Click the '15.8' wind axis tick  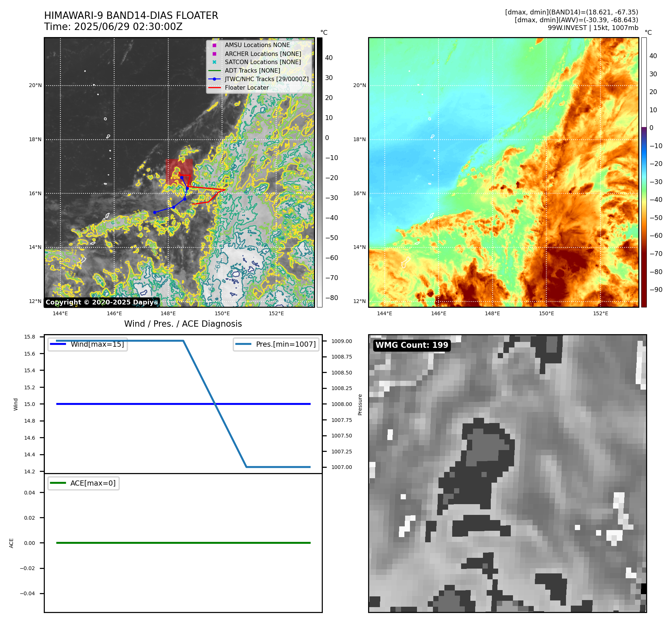(x=30, y=337)
